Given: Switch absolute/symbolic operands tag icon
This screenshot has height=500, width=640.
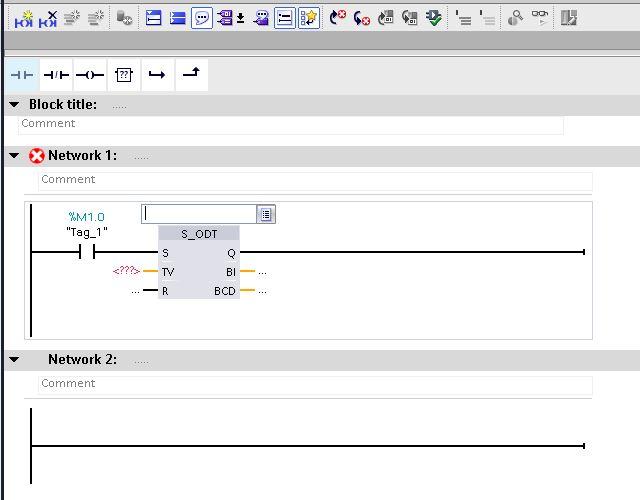Looking at the screenshot, I should 225,18.
